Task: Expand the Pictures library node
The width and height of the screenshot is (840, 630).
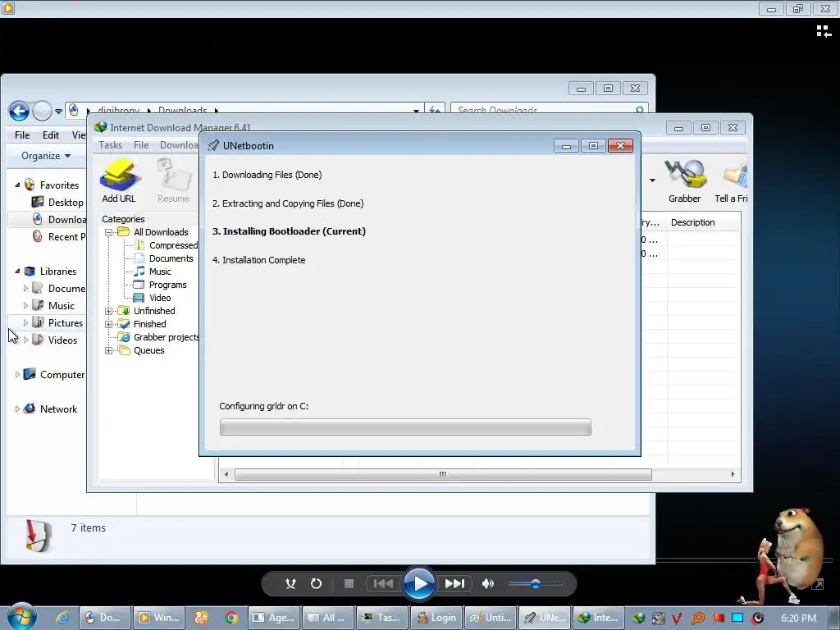Action: (x=25, y=322)
